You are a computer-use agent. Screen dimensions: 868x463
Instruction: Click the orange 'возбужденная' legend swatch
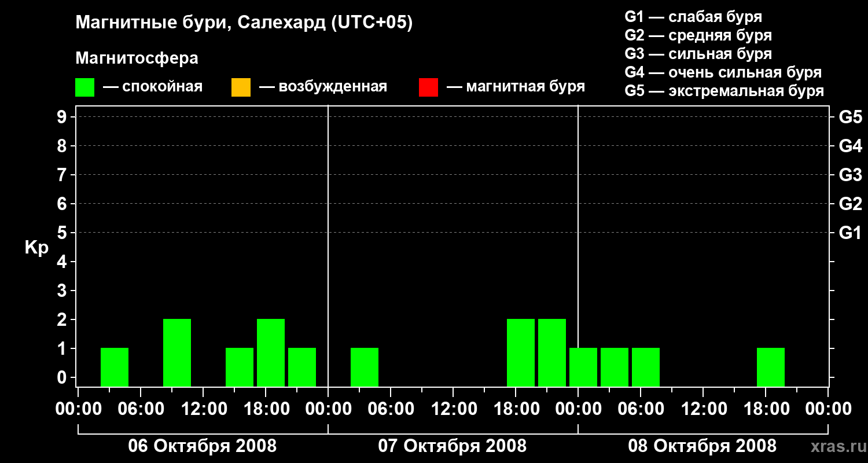coord(241,87)
